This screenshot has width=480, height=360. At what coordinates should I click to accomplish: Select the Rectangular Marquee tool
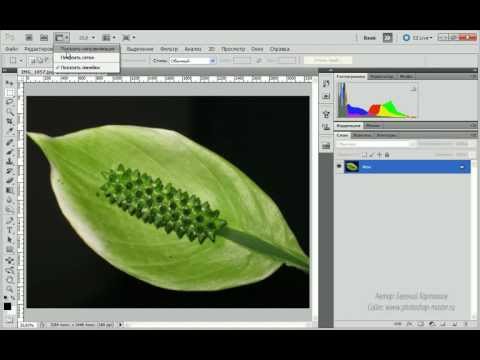point(9,92)
